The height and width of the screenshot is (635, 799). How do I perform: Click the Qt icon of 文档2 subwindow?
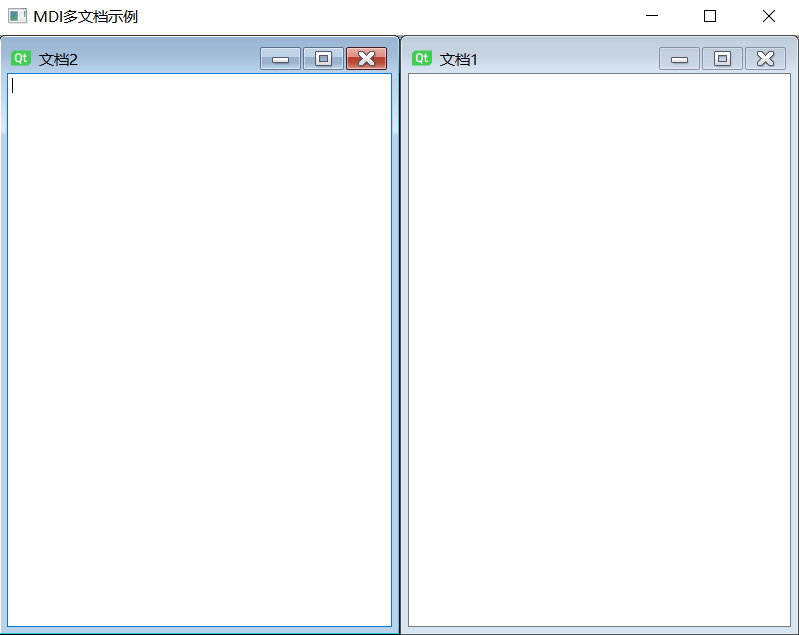point(21,59)
